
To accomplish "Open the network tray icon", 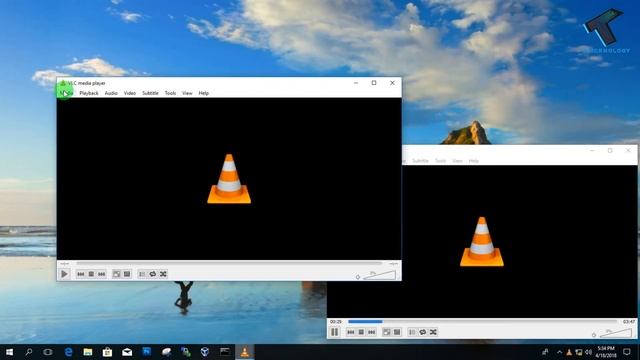I will [579, 352].
